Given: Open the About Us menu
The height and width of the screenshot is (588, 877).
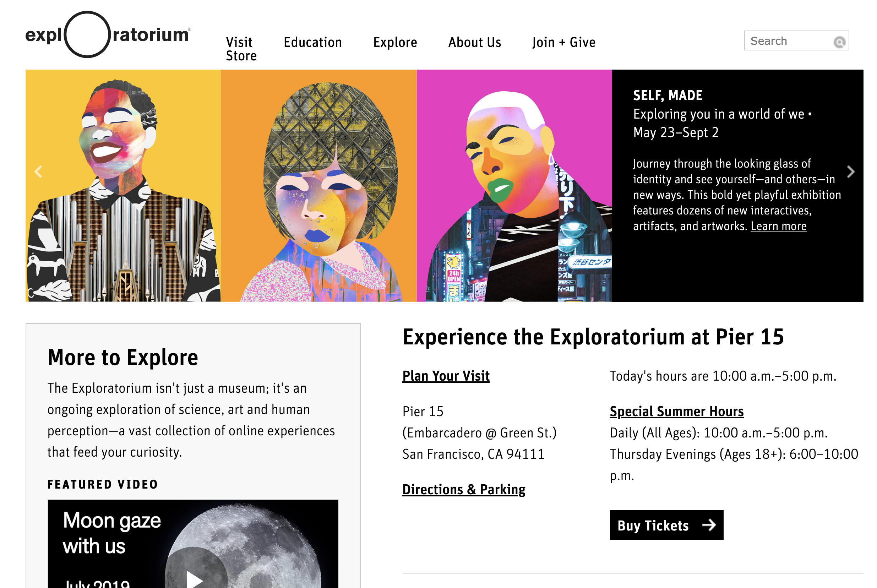Looking at the screenshot, I should point(474,42).
